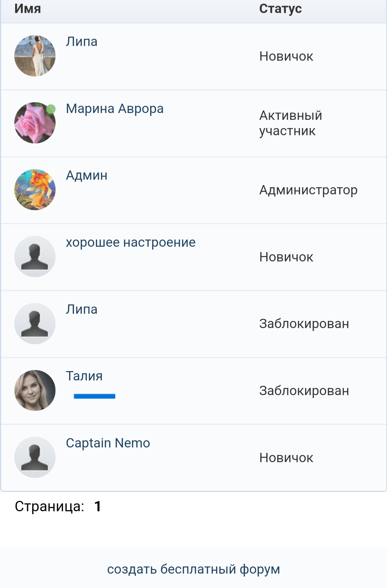Open Талия's portrait avatar
387x588 pixels.
pyautogui.click(x=35, y=390)
